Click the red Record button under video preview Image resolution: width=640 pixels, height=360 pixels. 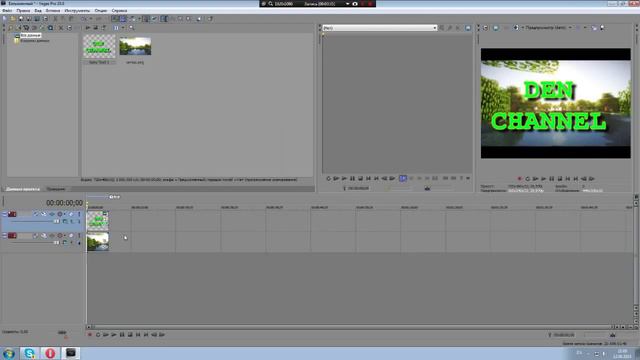pyautogui.click(x=520, y=179)
